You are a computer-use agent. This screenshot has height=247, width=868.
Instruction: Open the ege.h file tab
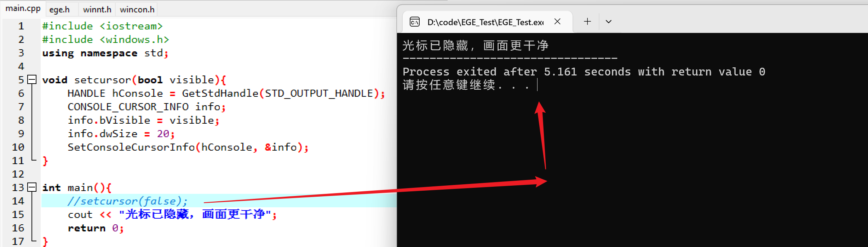pyautogui.click(x=59, y=10)
